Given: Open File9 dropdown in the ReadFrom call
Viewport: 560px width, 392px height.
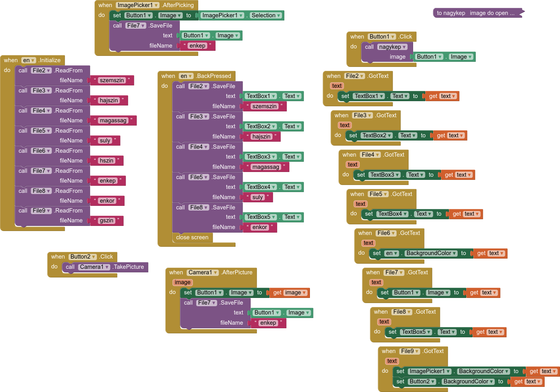Looking at the screenshot, I should [x=42, y=211].
